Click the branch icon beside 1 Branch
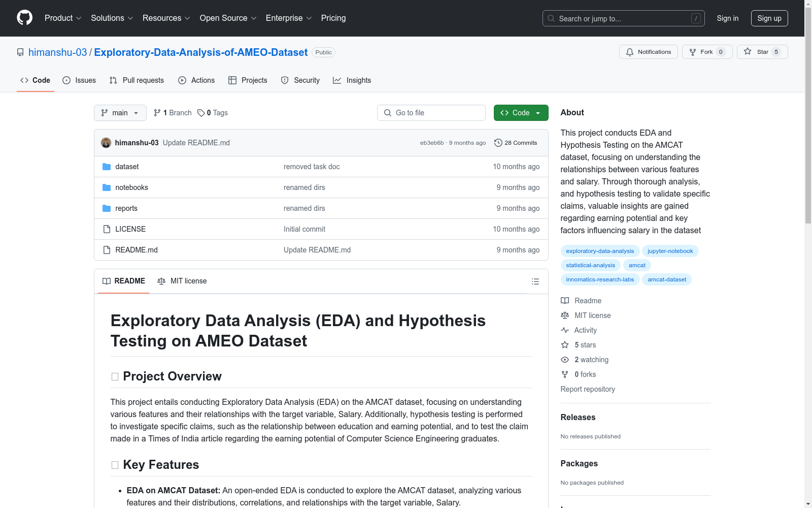 [x=157, y=113]
